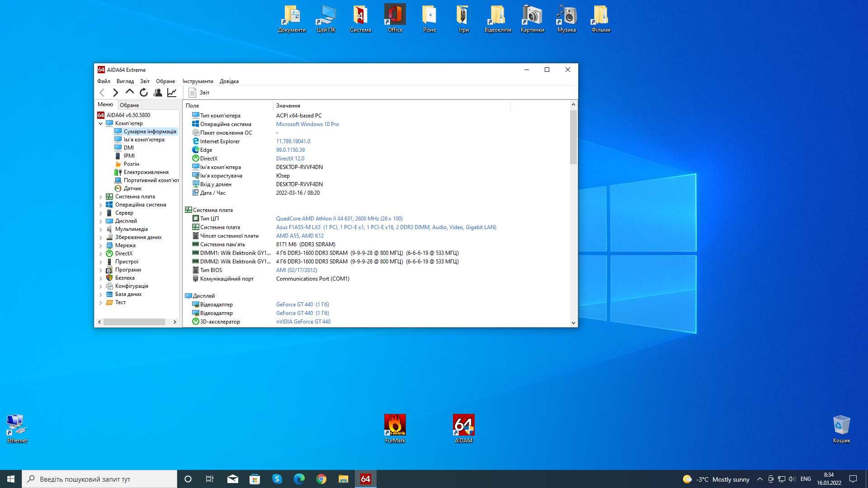This screenshot has height=488, width=868.
Task: Open the Кошик recycle bin
Action: point(841,429)
